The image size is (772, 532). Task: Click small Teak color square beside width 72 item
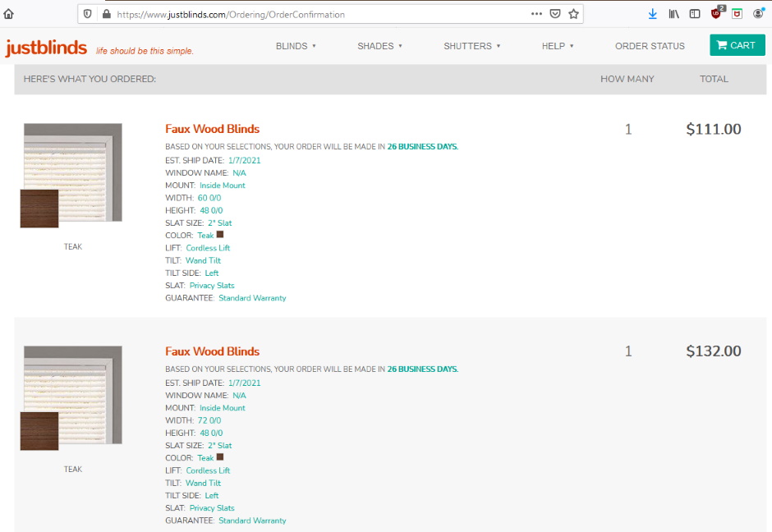click(x=220, y=456)
